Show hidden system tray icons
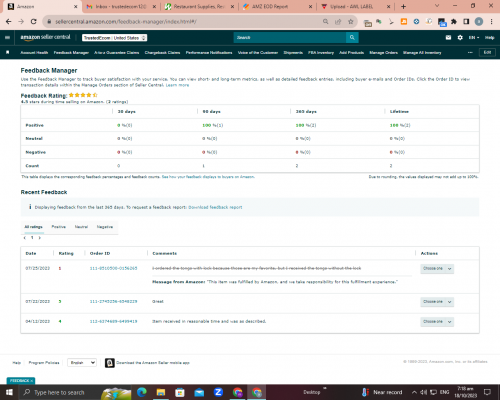 (x=414, y=392)
